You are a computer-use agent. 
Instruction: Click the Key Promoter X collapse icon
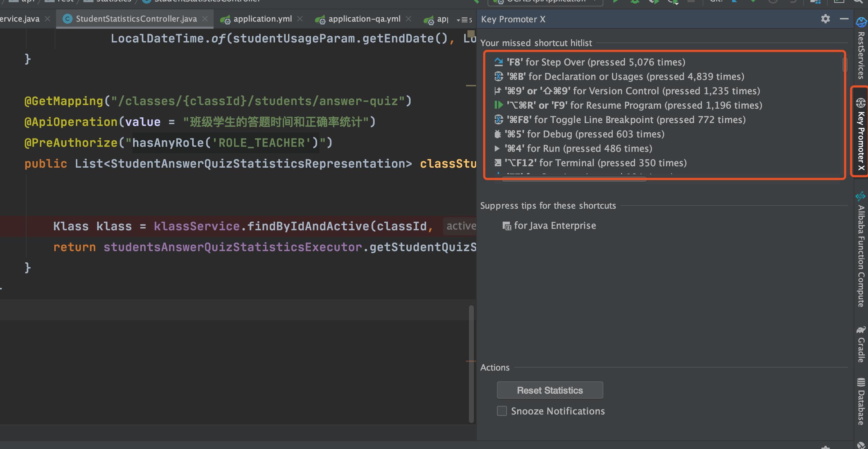click(x=844, y=18)
